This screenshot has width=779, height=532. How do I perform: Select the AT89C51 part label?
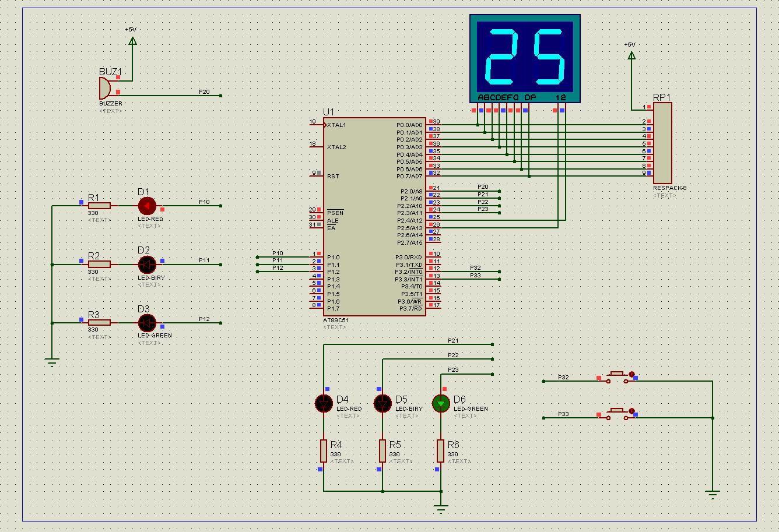pyautogui.click(x=336, y=320)
